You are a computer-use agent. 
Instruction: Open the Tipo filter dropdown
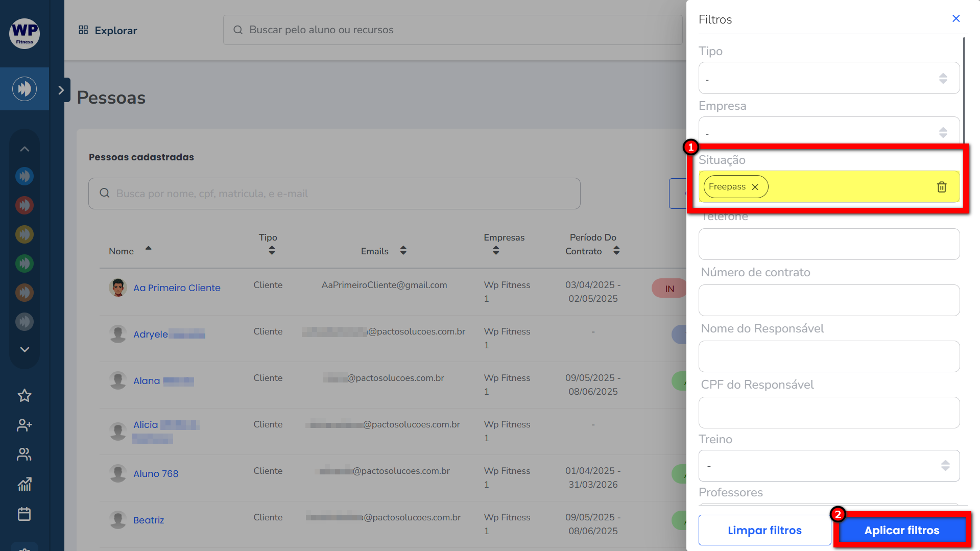pos(828,78)
